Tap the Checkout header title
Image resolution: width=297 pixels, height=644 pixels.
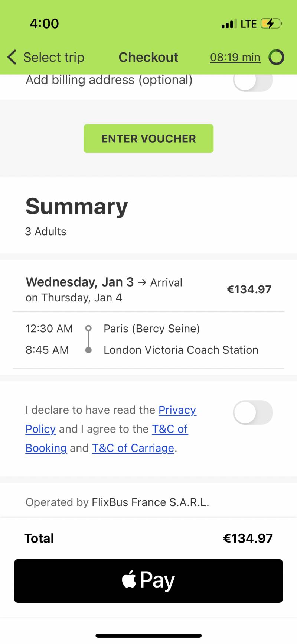point(148,57)
